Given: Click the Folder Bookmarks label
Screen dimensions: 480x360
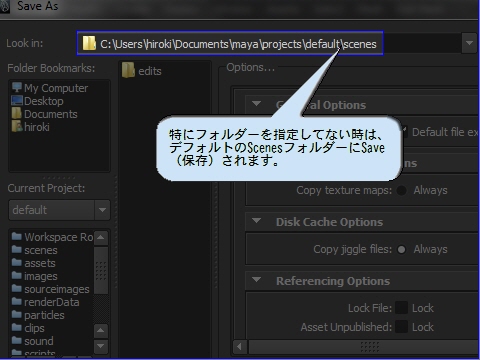Looking at the screenshot, I should point(51,68).
